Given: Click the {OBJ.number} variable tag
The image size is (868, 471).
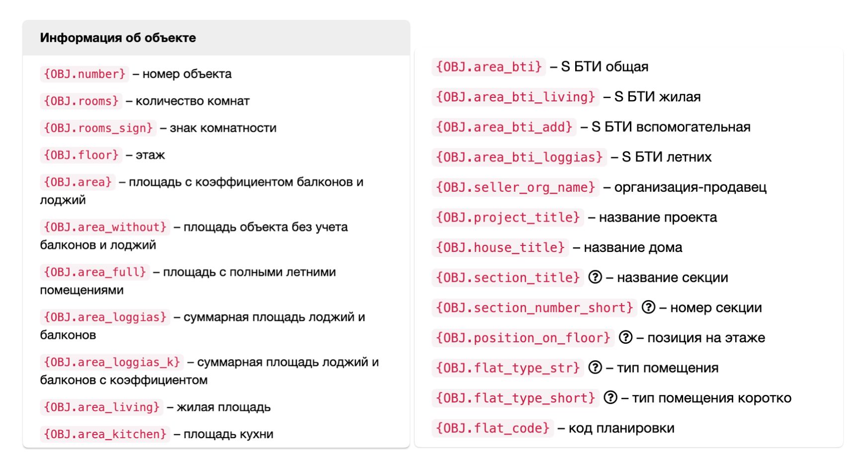Looking at the screenshot, I should [85, 74].
